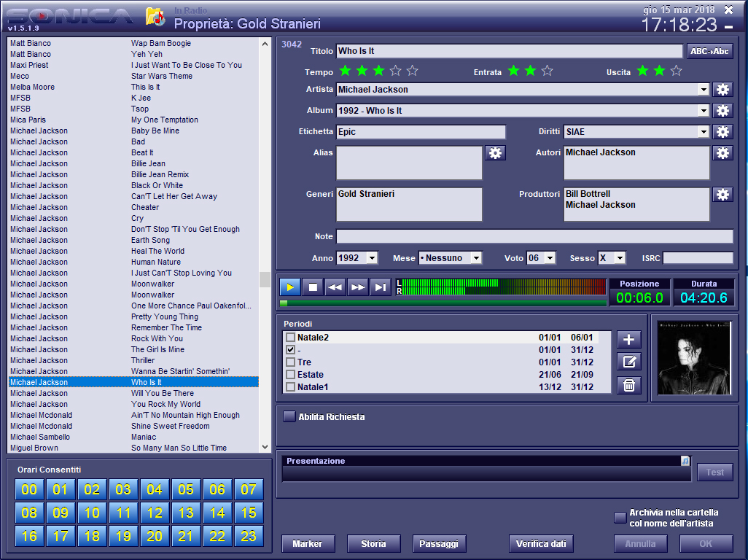The image size is (748, 560).
Task: Click the Etichetta field containing Epic
Action: click(x=421, y=132)
